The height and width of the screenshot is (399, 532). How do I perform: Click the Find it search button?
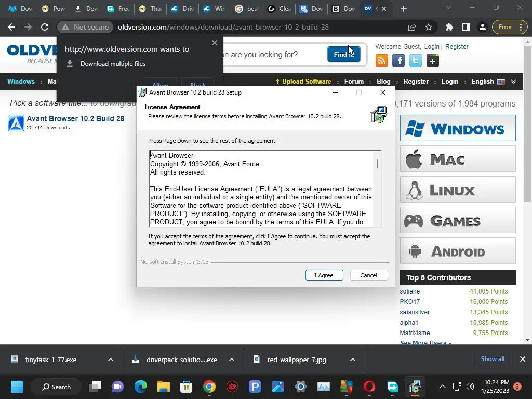point(344,54)
